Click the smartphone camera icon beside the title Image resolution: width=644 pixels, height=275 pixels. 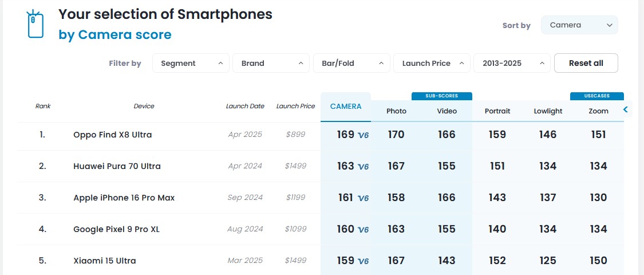[x=35, y=24]
